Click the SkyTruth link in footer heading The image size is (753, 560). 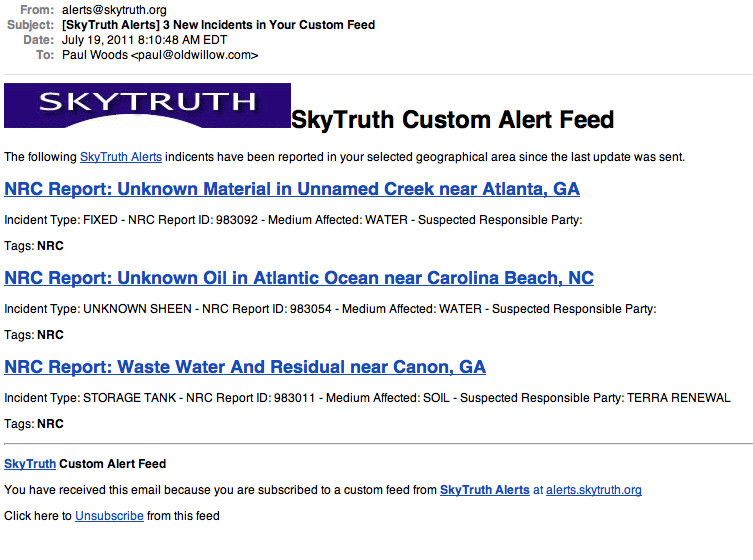[30, 464]
